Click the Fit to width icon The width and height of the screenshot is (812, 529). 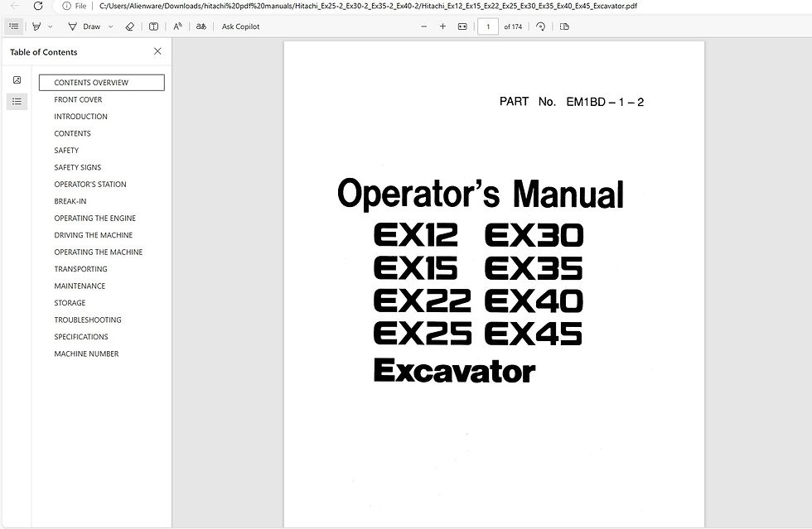(462, 26)
